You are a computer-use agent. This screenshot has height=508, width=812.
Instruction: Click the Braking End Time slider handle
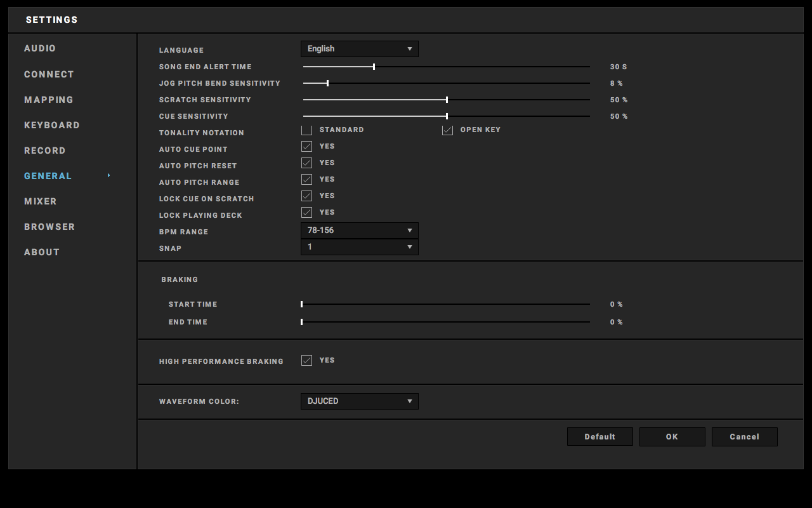[301, 322]
